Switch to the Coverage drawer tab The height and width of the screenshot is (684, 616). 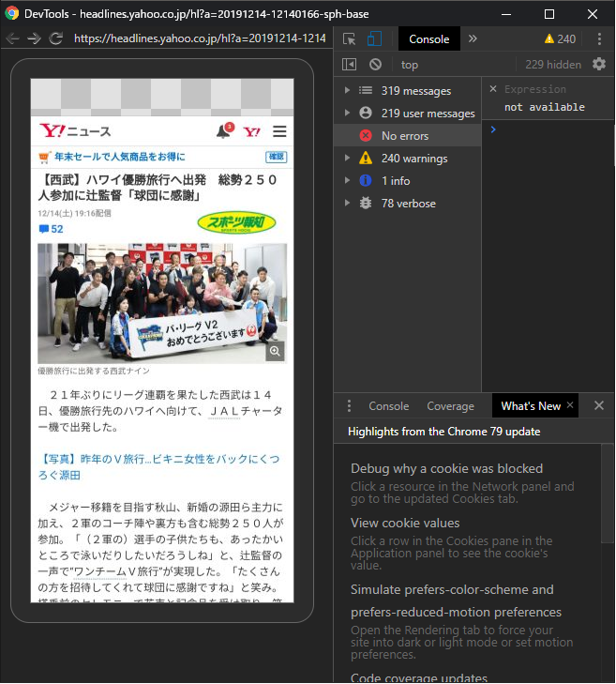click(x=450, y=406)
